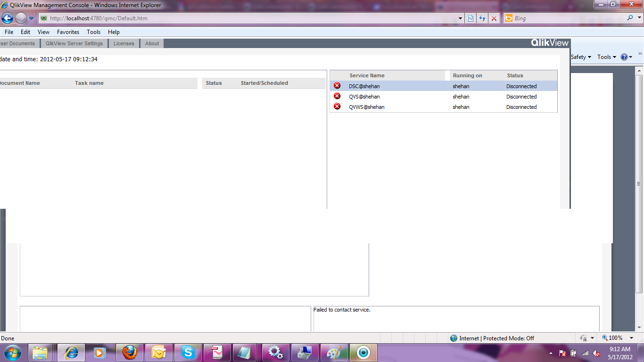This screenshot has height=362, width=644.
Task: Open Firefox from the taskbar
Action: (129, 353)
